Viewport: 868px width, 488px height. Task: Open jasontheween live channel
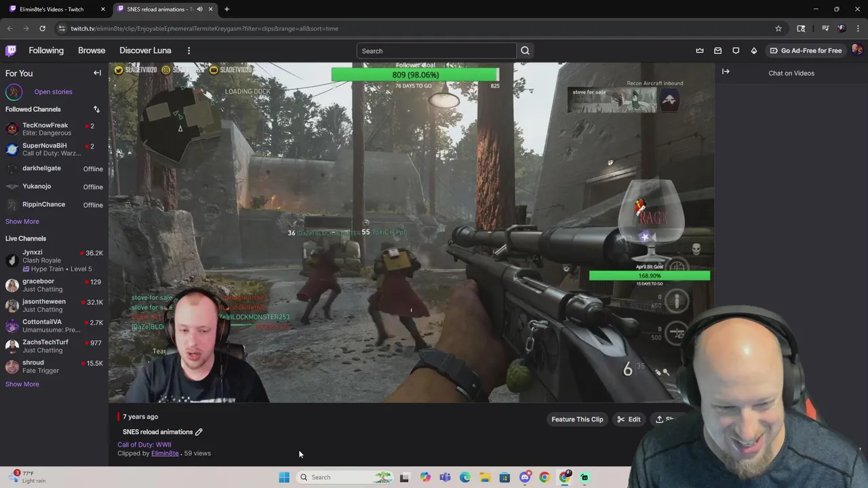(x=54, y=305)
